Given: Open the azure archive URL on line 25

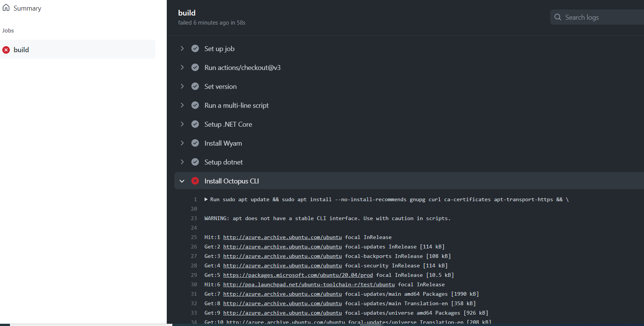Looking at the screenshot, I should pos(282,237).
